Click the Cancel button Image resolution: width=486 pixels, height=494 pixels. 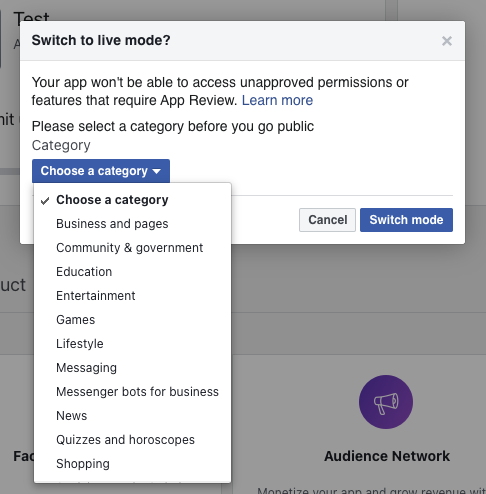point(327,220)
